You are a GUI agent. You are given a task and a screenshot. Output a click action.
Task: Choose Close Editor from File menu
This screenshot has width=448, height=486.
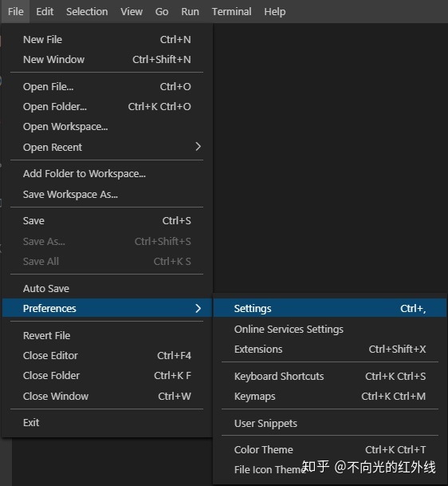point(107,355)
